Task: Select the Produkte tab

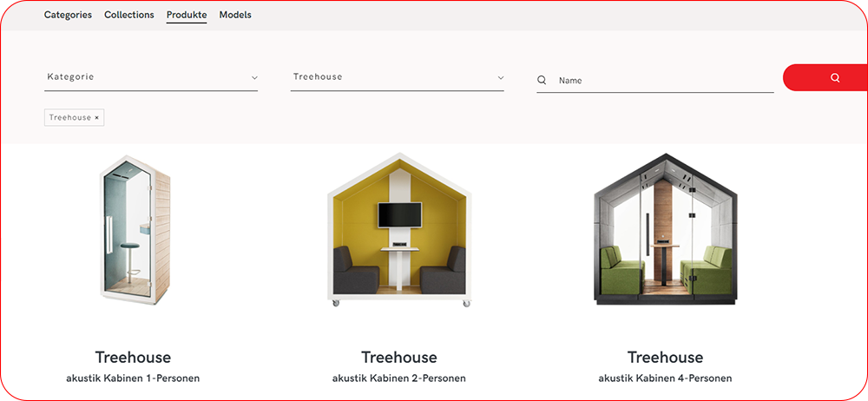Action: click(x=187, y=15)
